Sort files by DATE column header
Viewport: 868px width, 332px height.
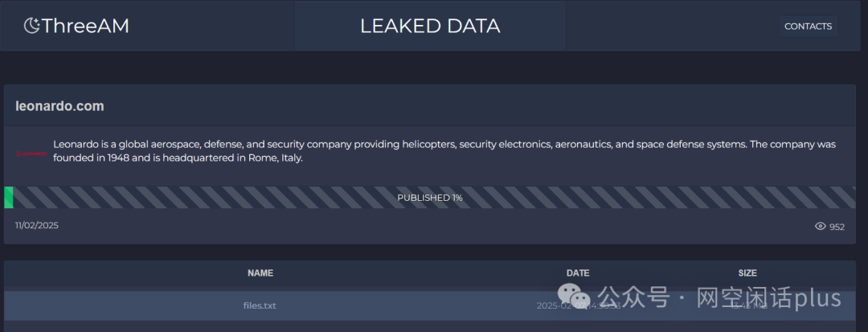pos(578,273)
